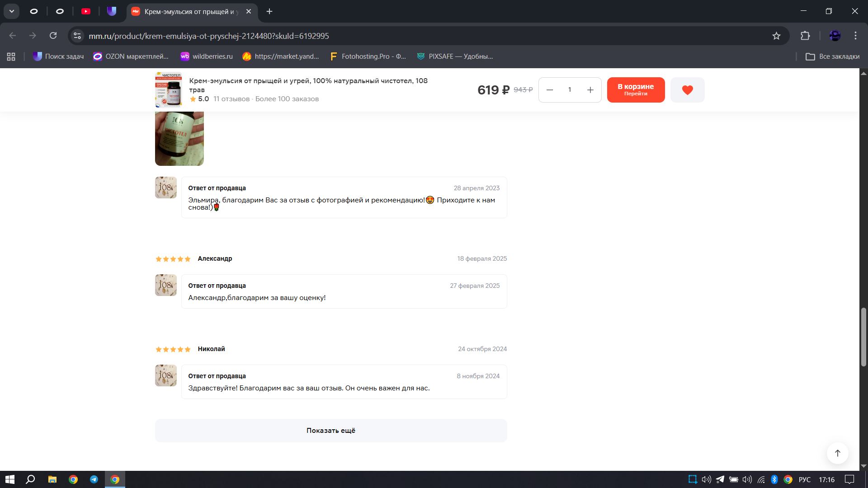The width and height of the screenshot is (868, 488).
Task: Open Telegram from the taskbar
Action: pyautogui.click(x=94, y=479)
